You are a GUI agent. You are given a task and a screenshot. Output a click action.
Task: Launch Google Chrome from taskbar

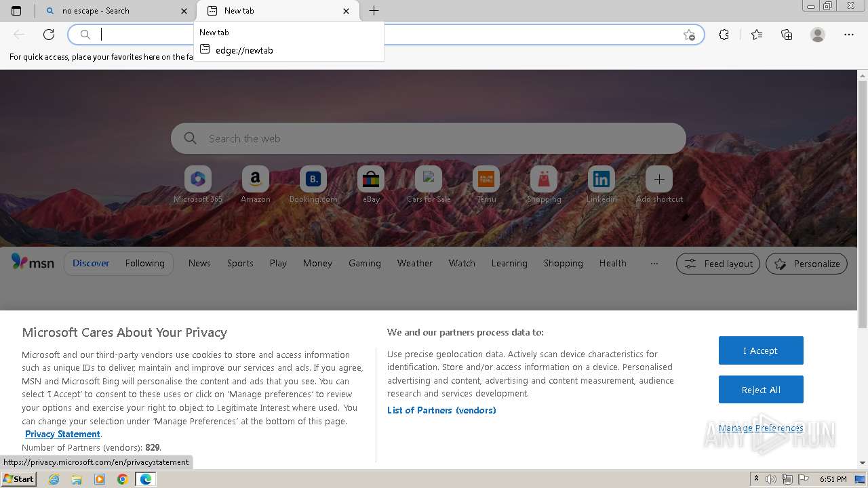tap(123, 479)
